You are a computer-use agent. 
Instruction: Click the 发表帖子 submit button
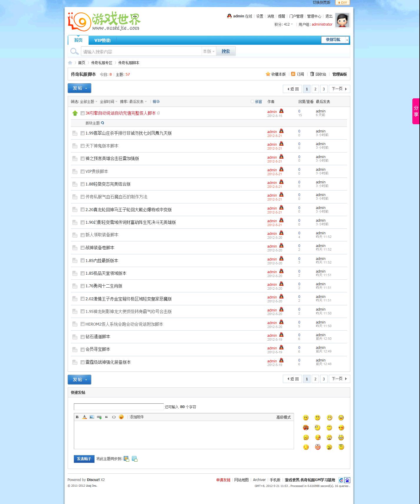(84, 459)
